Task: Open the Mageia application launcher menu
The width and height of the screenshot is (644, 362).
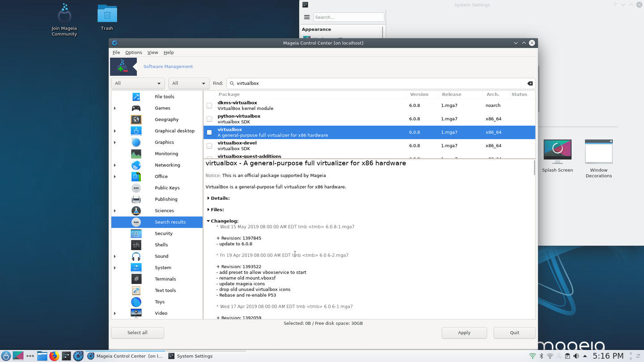Action: (6, 356)
